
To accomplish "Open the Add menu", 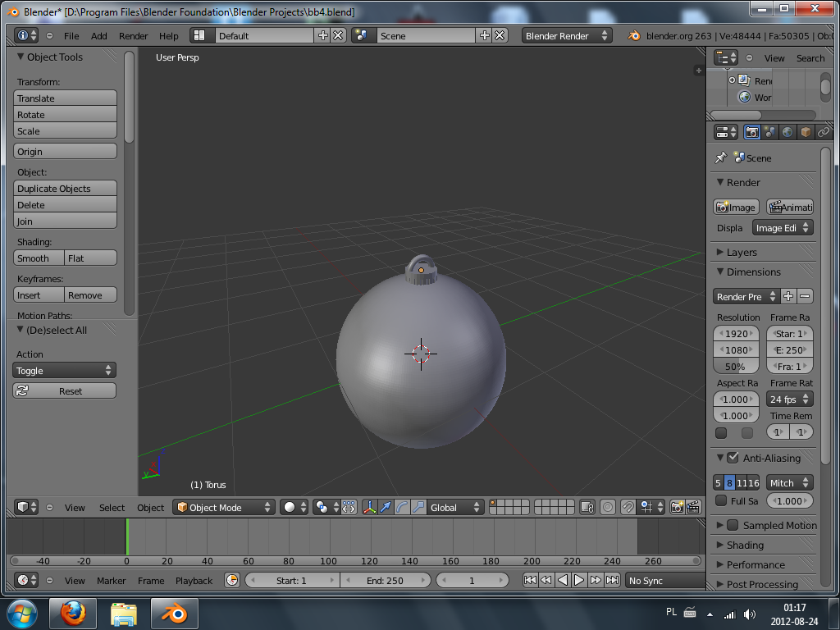I will tap(98, 36).
